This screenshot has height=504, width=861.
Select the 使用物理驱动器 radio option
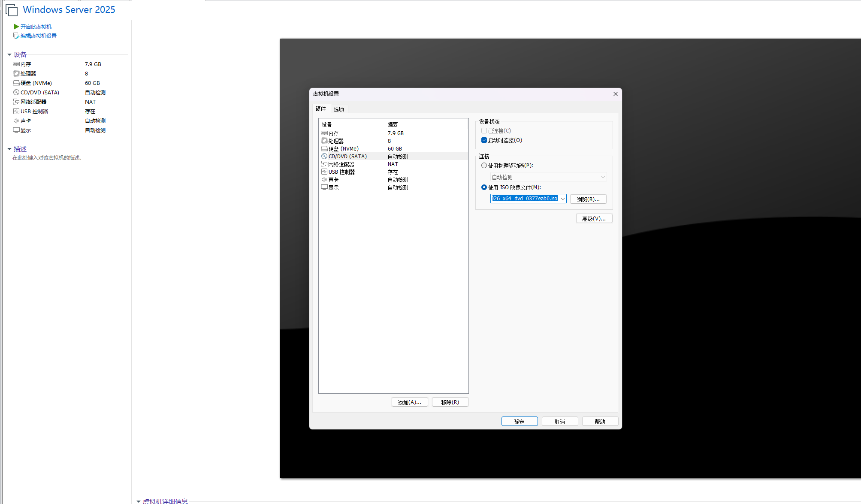484,165
